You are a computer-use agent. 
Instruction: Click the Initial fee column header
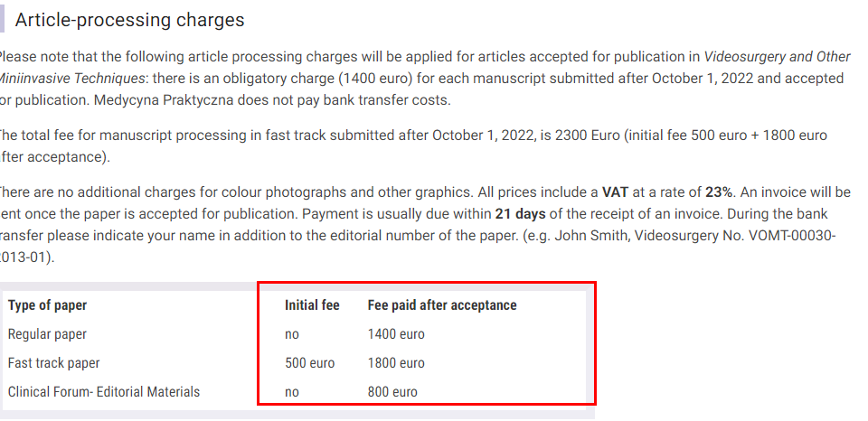(312, 305)
